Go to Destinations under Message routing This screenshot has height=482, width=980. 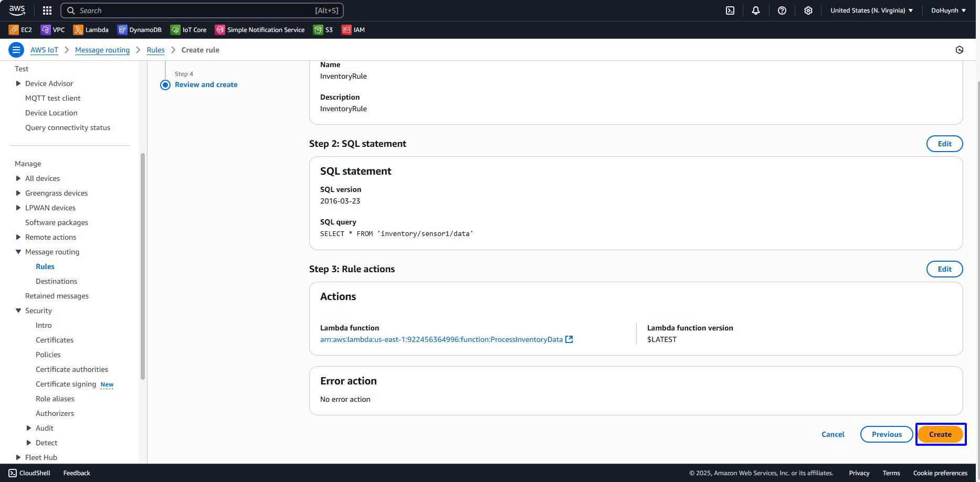(56, 281)
